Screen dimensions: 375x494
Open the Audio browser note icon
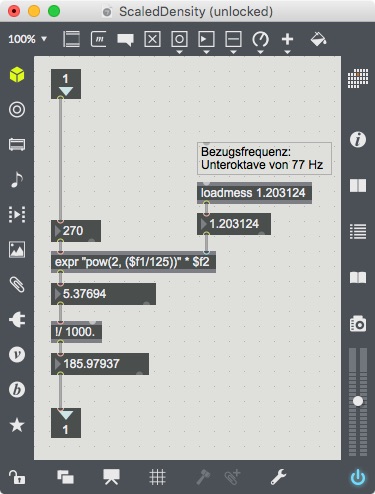pos(17,180)
